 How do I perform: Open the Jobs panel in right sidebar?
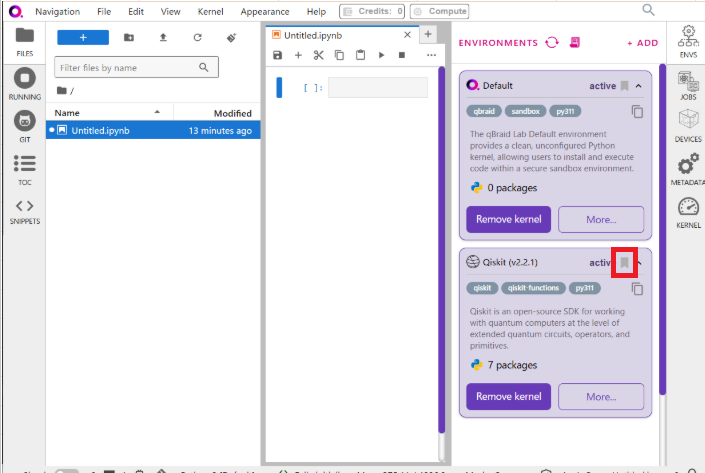(688, 90)
